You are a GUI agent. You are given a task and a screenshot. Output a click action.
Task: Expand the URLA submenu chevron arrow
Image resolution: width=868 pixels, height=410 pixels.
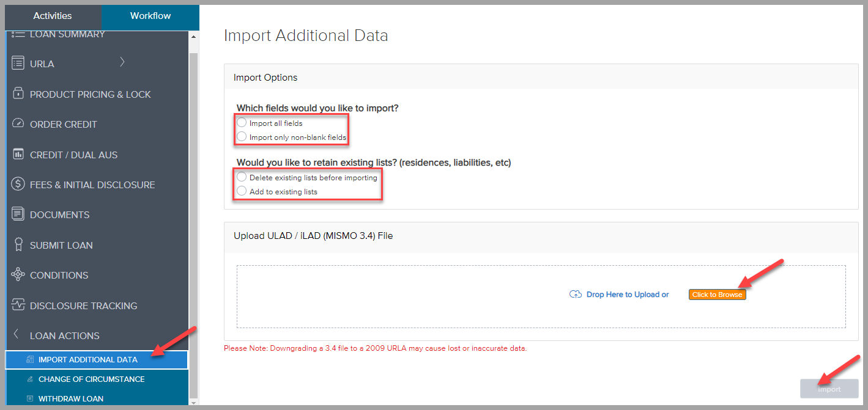pos(122,62)
